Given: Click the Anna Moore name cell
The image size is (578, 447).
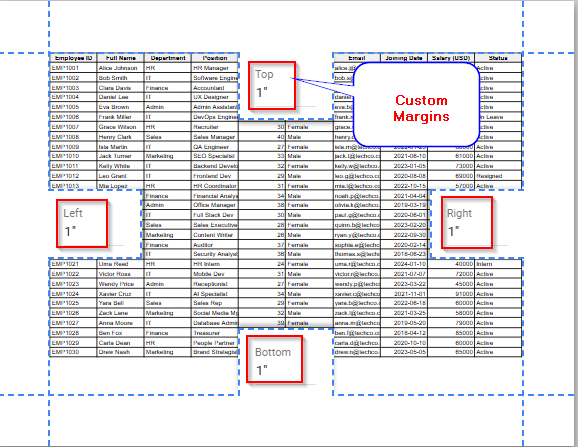Looking at the screenshot, I should [x=121, y=323].
